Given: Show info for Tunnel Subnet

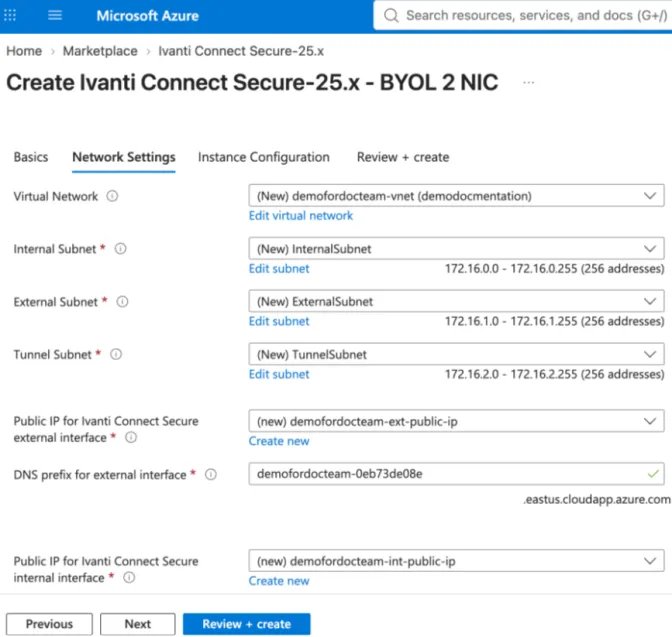Looking at the screenshot, I should (x=116, y=354).
